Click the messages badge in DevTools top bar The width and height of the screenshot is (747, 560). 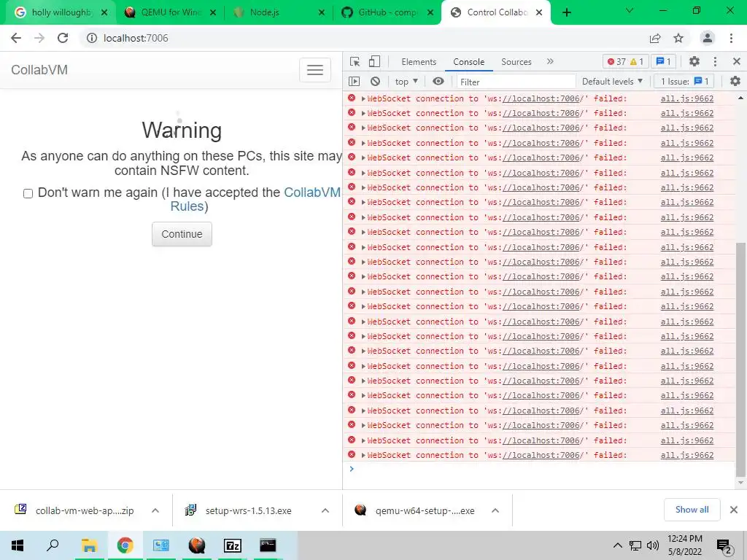pyautogui.click(x=663, y=61)
